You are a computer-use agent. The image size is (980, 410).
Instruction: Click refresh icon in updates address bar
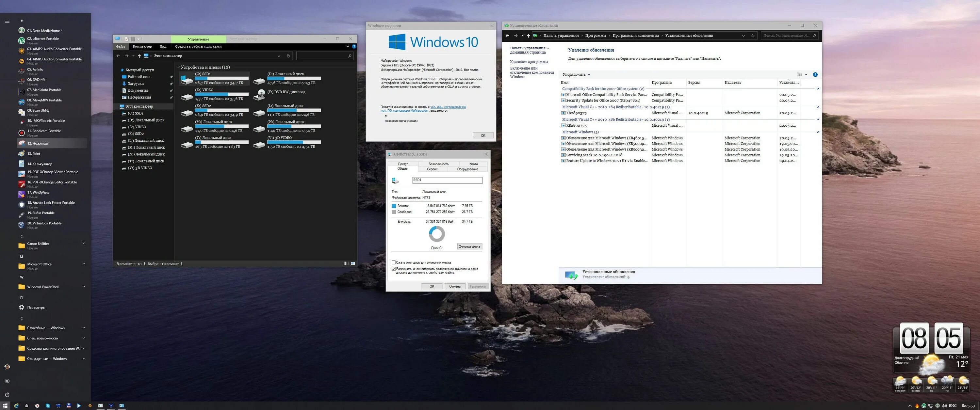(x=753, y=36)
